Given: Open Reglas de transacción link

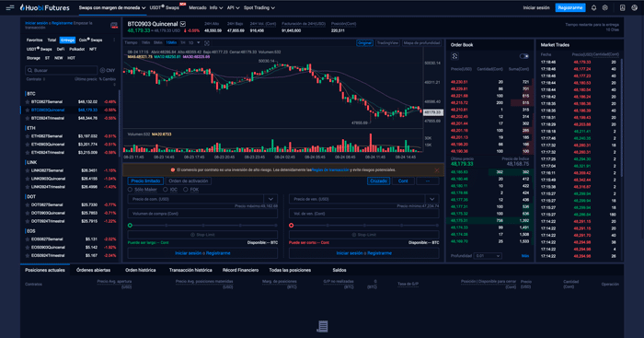Looking at the screenshot, I should coord(330,169).
